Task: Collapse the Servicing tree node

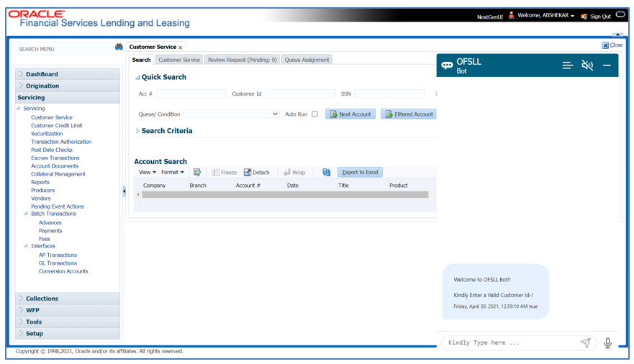Action: click(18, 109)
